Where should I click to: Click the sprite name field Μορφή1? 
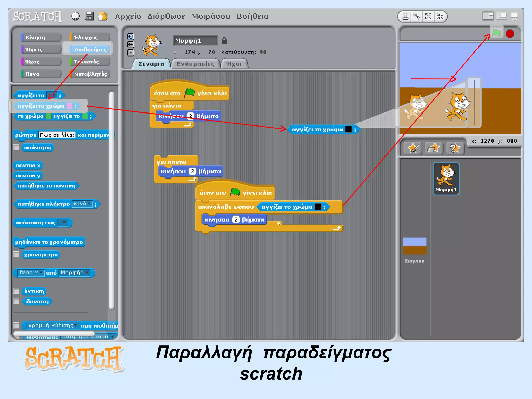pyautogui.click(x=195, y=41)
